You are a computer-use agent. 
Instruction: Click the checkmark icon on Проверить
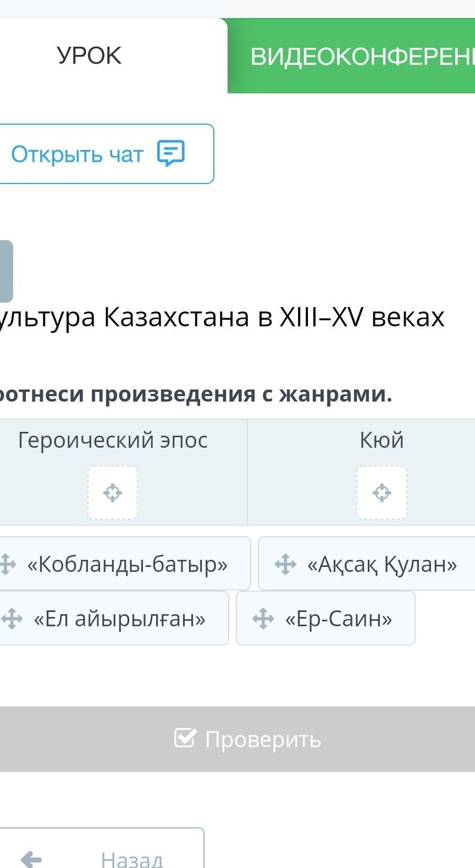click(185, 738)
